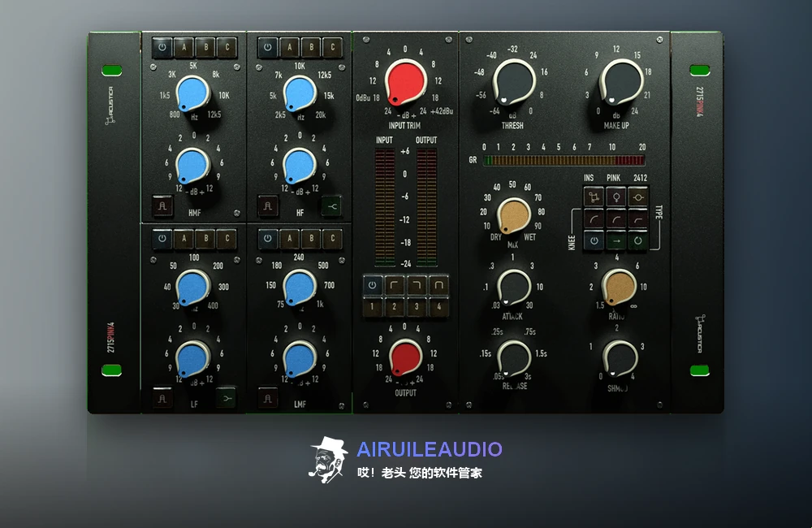Select filter preset 2
Viewport: 812px width, 528px height.
click(x=395, y=307)
